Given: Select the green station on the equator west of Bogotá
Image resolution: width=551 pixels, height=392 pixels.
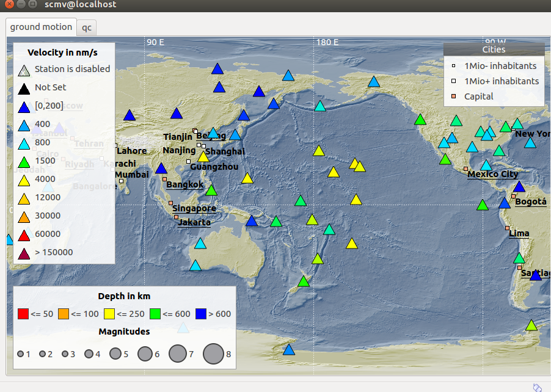Looking at the screenshot, I should click(483, 205).
